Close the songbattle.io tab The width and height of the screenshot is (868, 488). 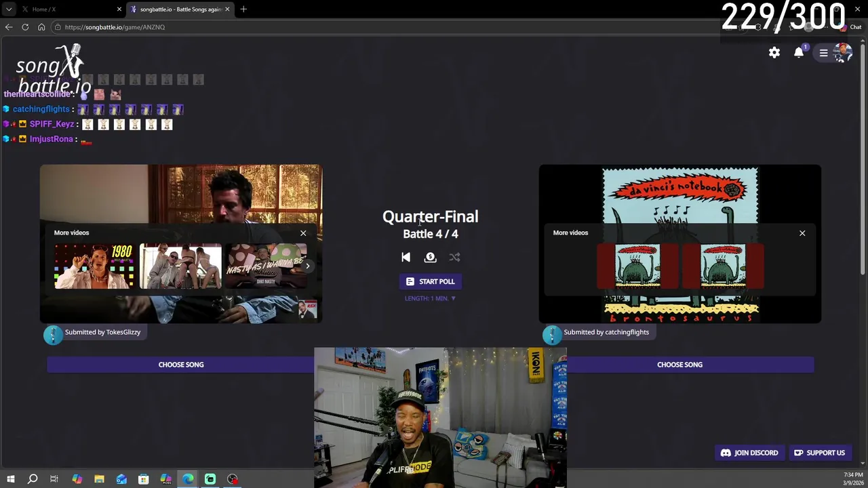tap(227, 9)
